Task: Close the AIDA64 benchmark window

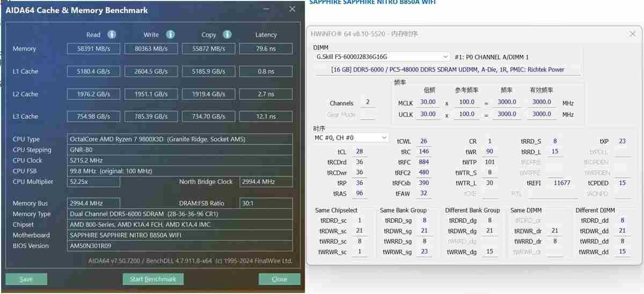Action: click(292, 9)
